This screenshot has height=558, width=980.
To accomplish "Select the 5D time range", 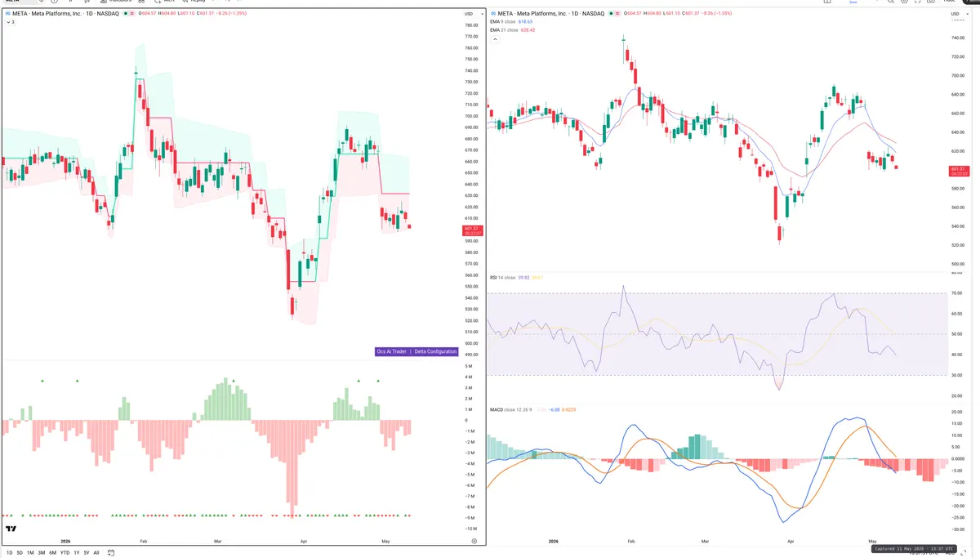I will 20,553.
